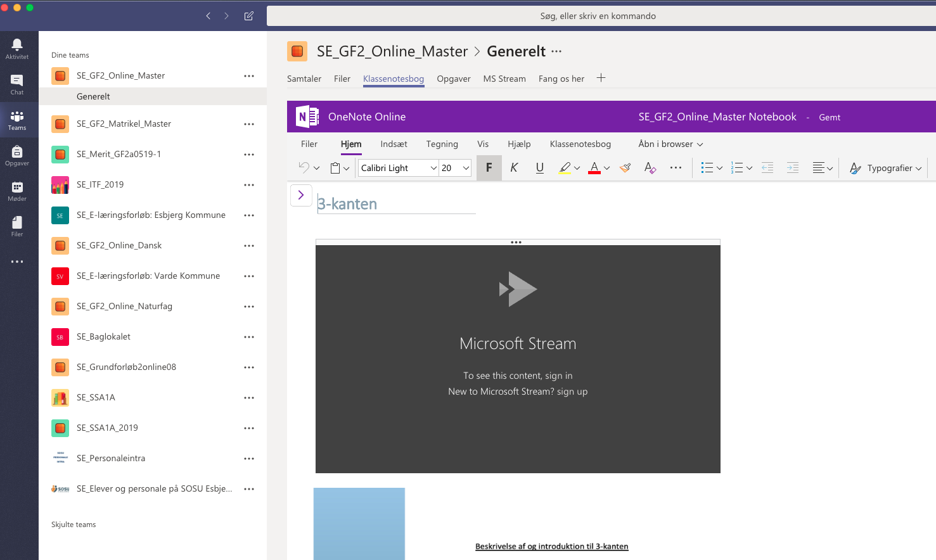Image resolution: width=936 pixels, height=560 pixels.
Task: Click the Microsoft Stream video embed
Action: [x=518, y=359]
